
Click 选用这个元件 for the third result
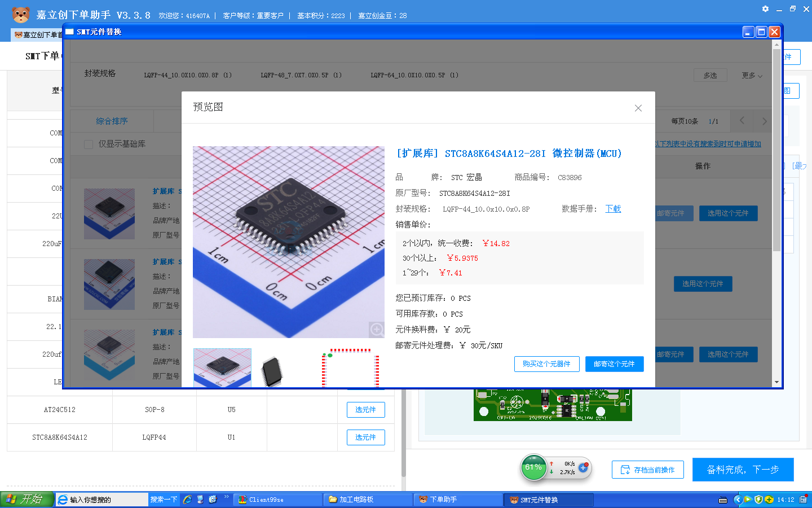tap(728, 354)
